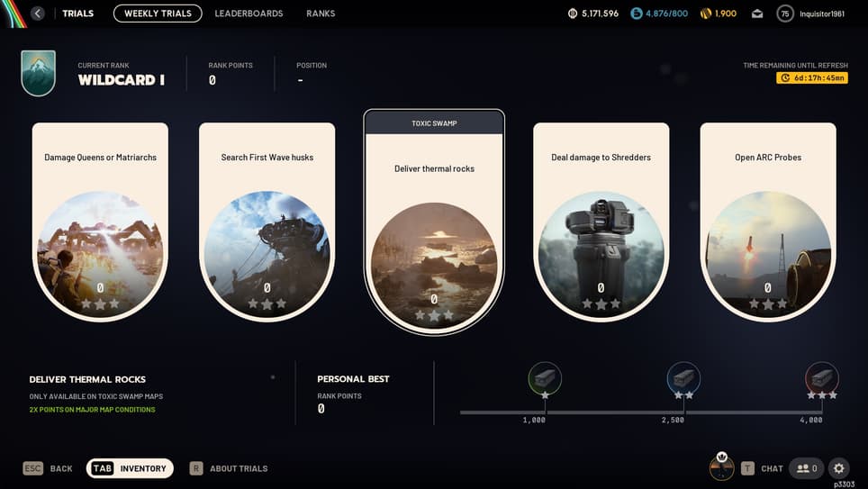Open the Ranks tab
The width and height of the screenshot is (868, 489).
click(321, 14)
